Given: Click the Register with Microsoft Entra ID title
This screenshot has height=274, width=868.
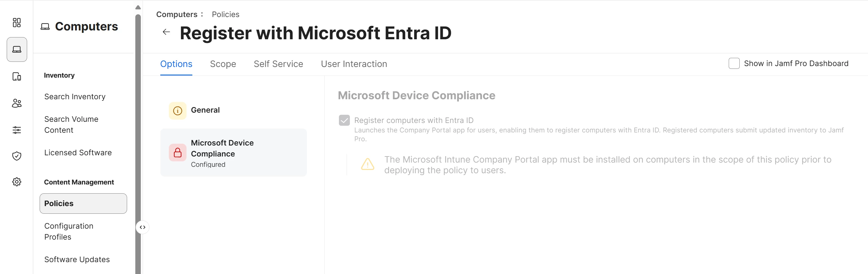Looking at the screenshot, I should [x=315, y=33].
